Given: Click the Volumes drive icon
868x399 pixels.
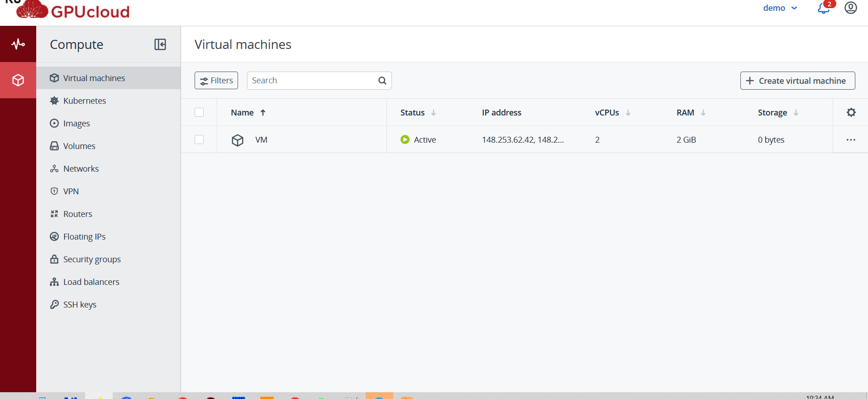Looking at the screenshot, I should (54, 146).
